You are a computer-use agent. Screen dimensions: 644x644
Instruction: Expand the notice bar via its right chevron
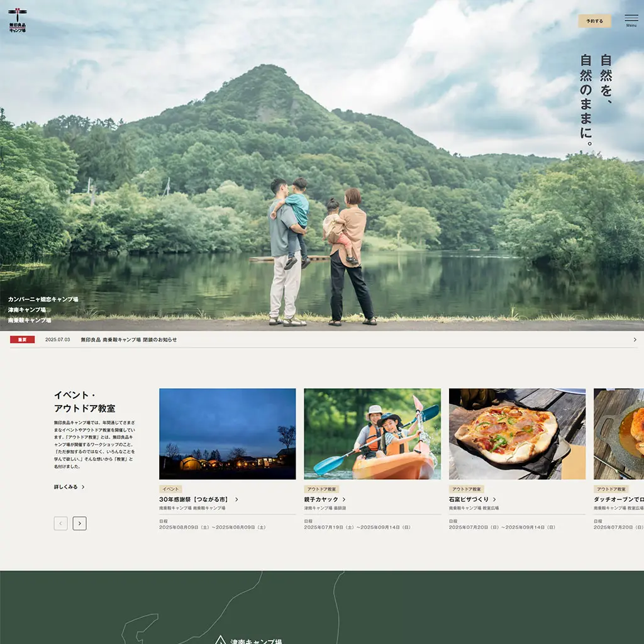[635, 340]
